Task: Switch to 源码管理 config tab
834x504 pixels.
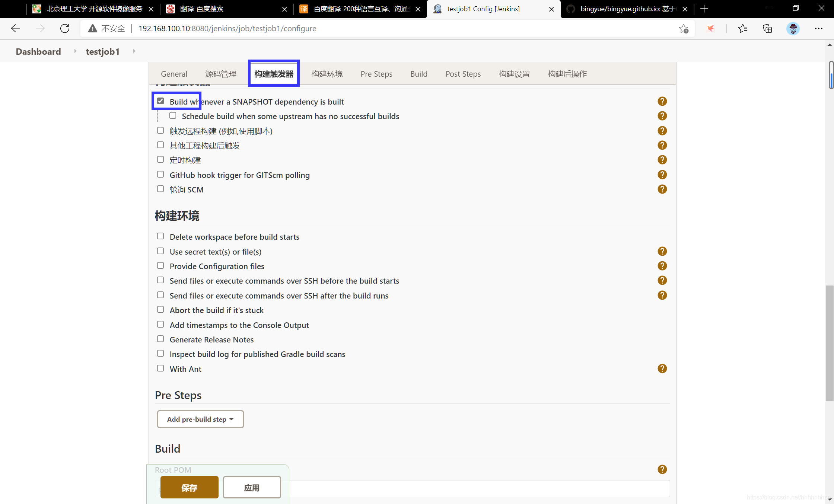Action: point(221,74)
